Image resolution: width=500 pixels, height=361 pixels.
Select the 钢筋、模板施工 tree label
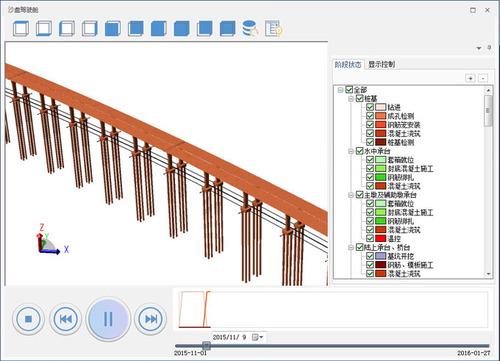click(410, 265)
